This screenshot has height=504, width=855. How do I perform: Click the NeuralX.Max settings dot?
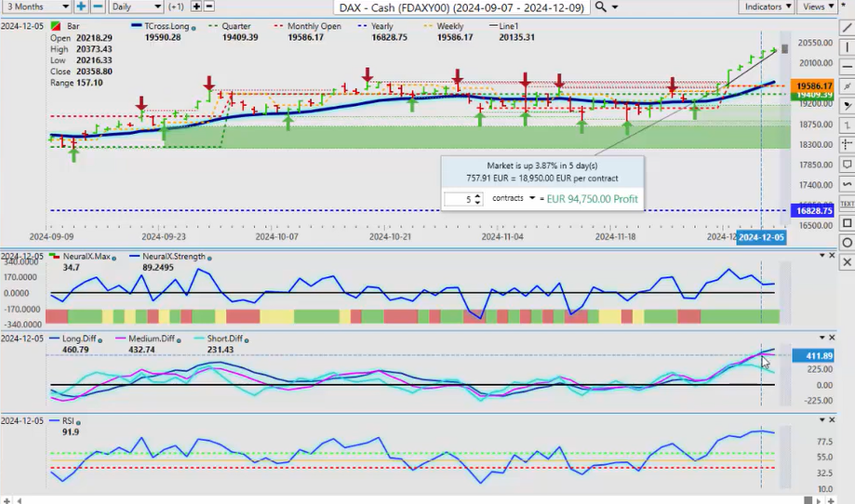[114, 259]
